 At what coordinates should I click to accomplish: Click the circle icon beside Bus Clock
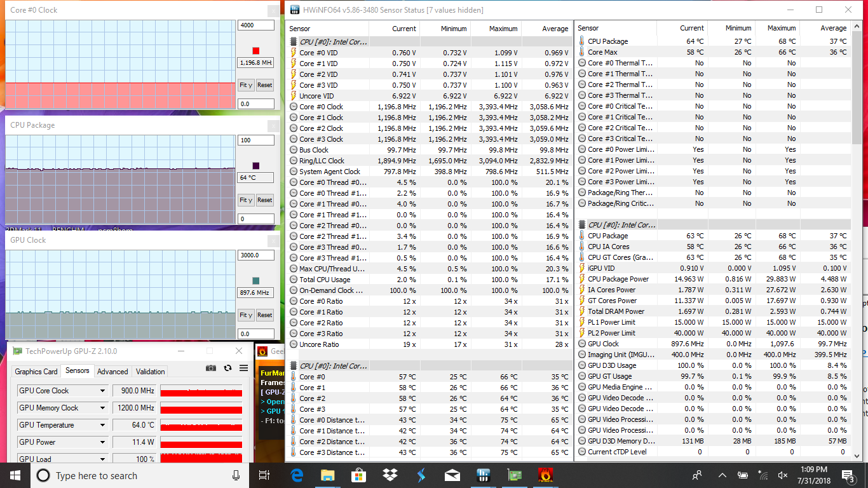[x=294, y=150]
